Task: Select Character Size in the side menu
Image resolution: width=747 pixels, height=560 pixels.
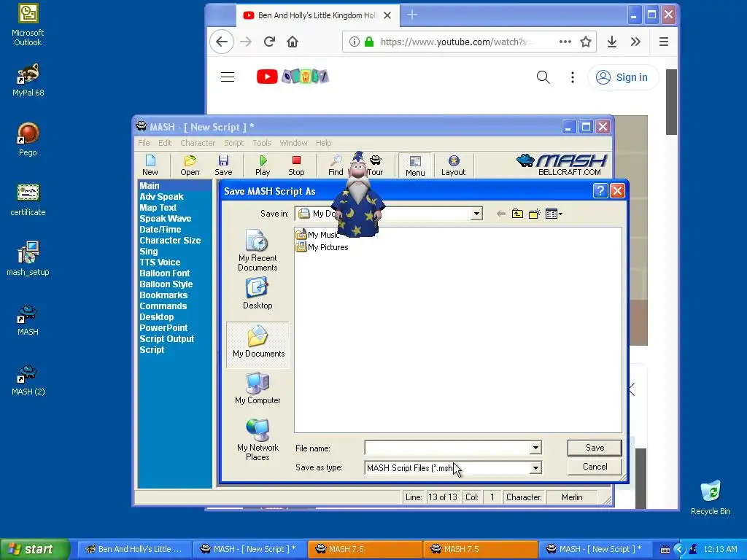Action: click(170, 241)
